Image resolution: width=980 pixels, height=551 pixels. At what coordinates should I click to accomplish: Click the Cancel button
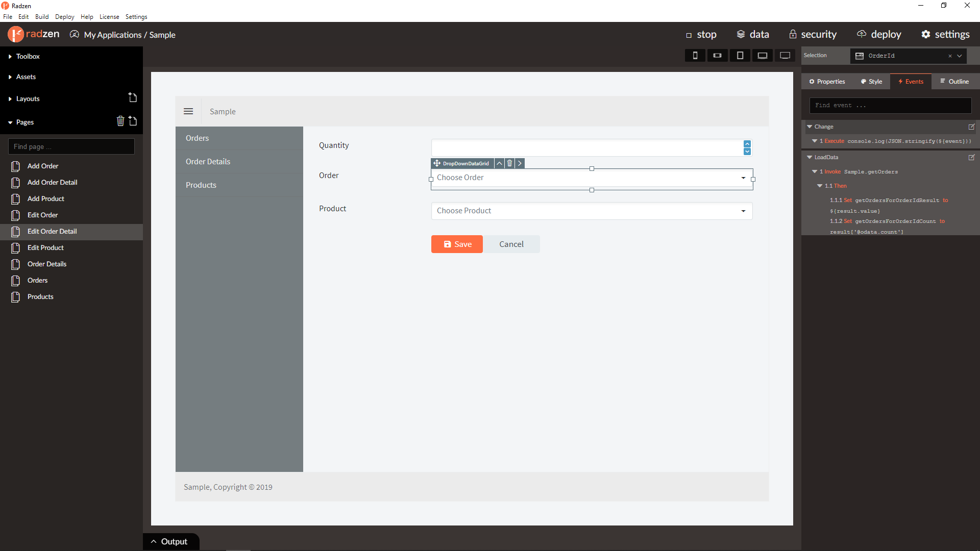(x=511, y=244)
